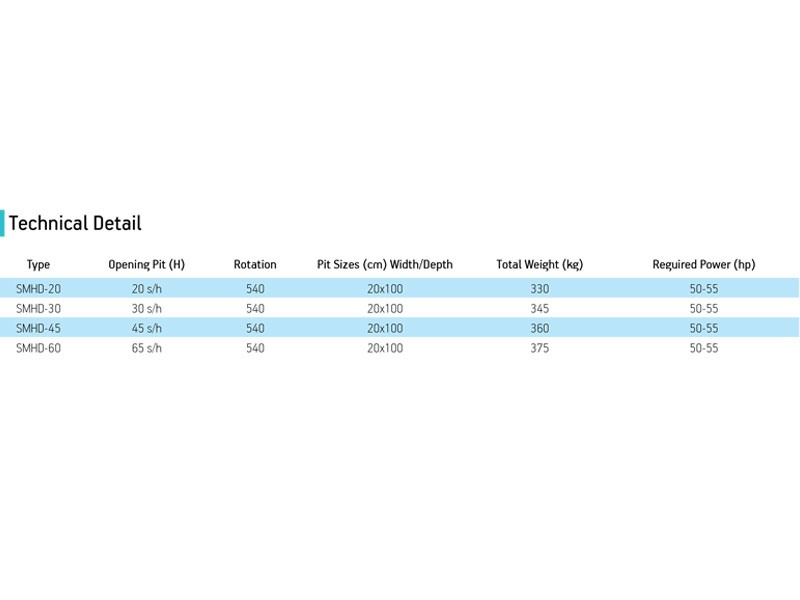Viewport: 800px width, 600px height.
Task: Click the 375 total weight value
Action: 539,349
